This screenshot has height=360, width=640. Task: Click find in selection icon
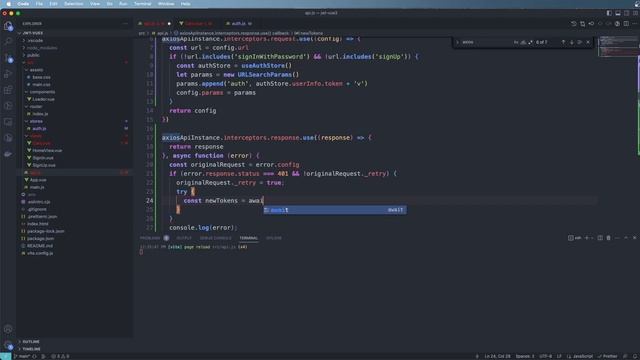point(580,42)
